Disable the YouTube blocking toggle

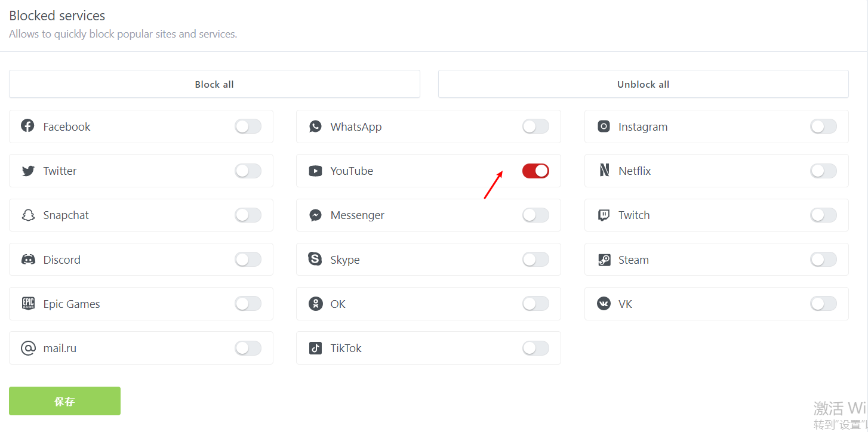click(535, 171)
